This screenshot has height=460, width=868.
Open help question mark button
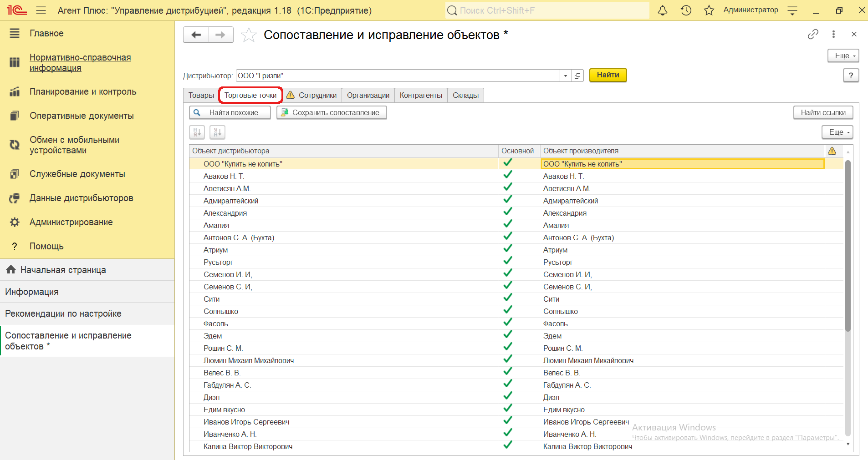click(x=851, y=76)
